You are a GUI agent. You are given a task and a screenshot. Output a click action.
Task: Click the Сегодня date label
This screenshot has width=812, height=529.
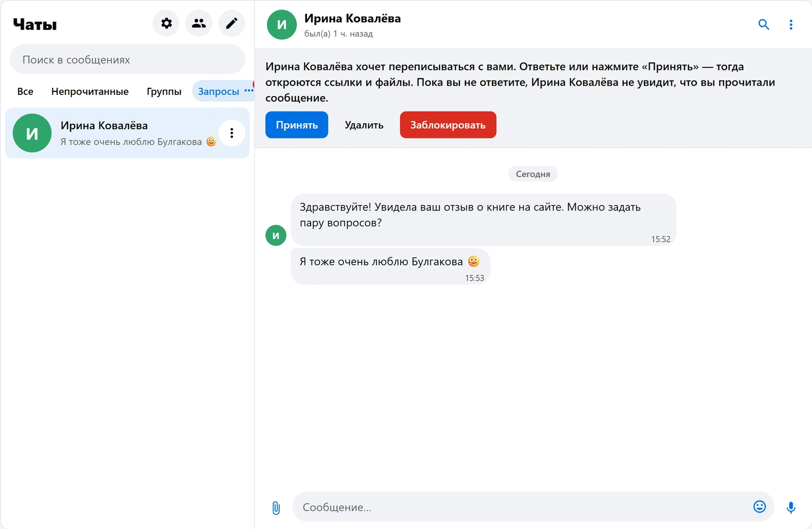533,174
